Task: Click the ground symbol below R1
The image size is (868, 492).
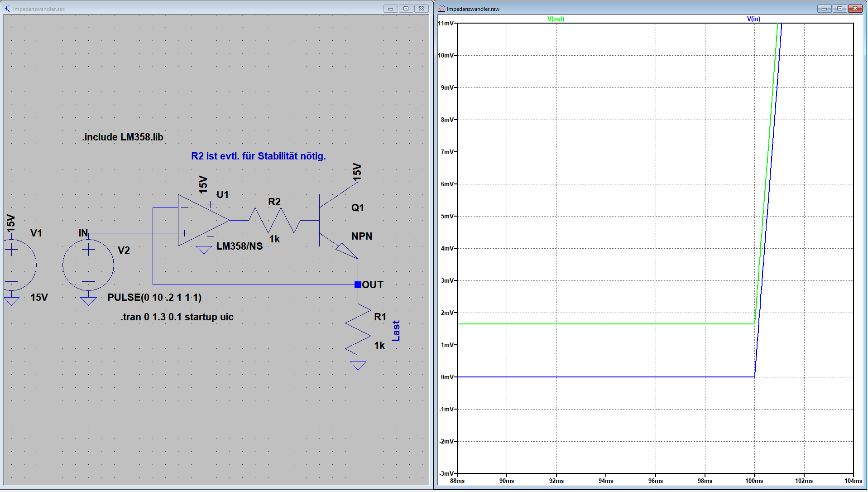Action: [x=358, y=366]
